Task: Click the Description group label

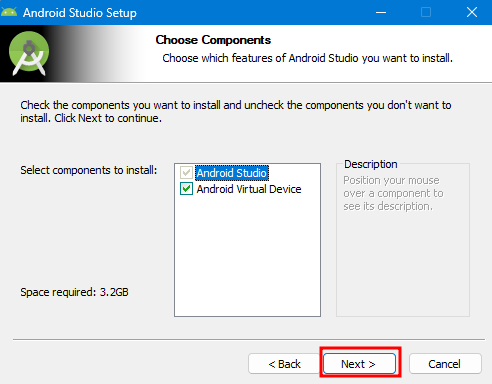Action: (x=371, y=164)
